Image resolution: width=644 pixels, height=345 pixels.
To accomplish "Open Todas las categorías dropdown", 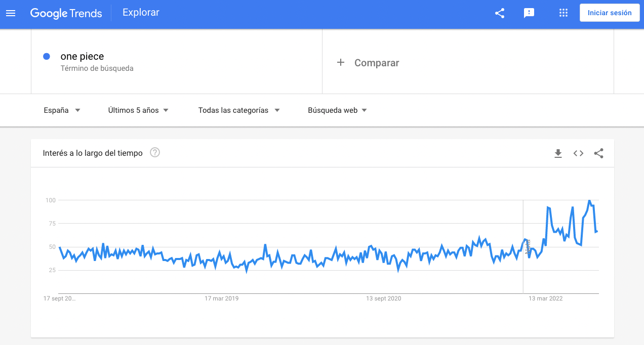I will coord(239,110).
